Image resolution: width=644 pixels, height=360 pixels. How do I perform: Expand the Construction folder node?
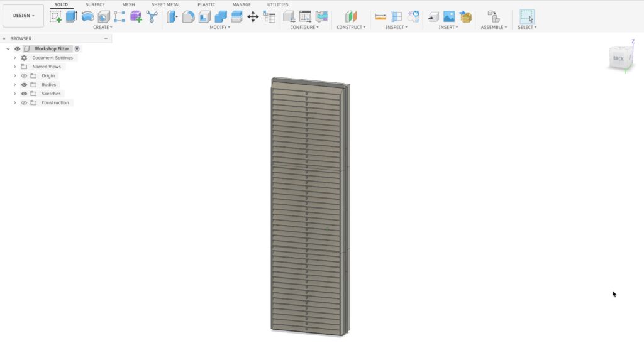tap(15, 103)
